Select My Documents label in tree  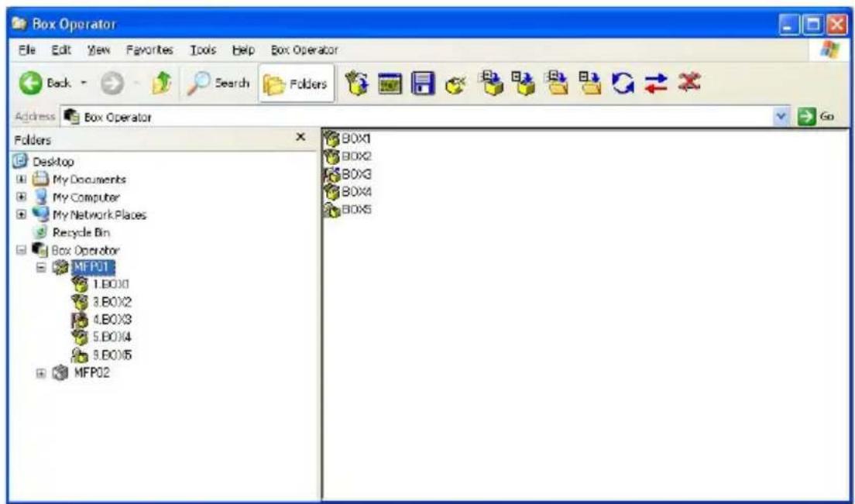pos(89,180)
